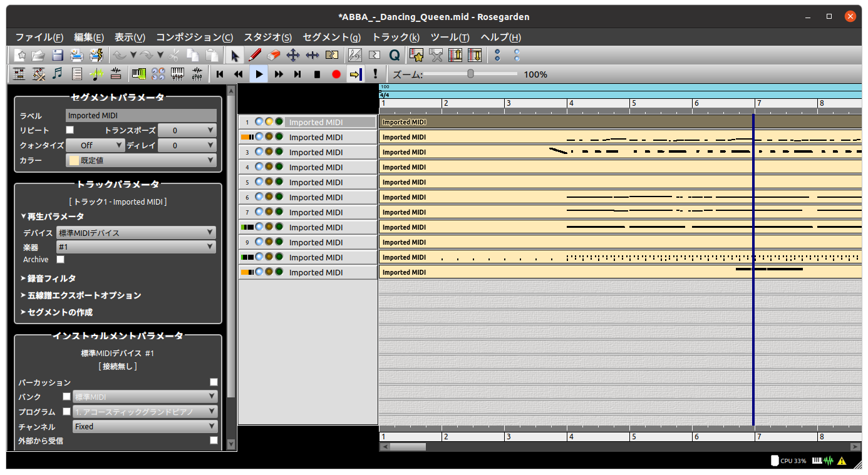
Task: Click the move track up icon
Action: (x=455, y=55)
